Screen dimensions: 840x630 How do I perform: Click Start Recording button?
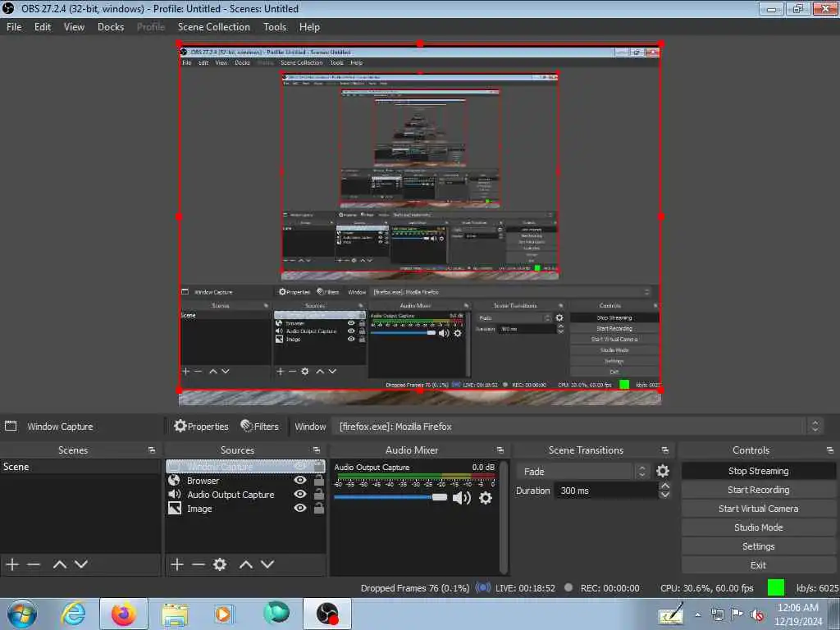point(758,490)
